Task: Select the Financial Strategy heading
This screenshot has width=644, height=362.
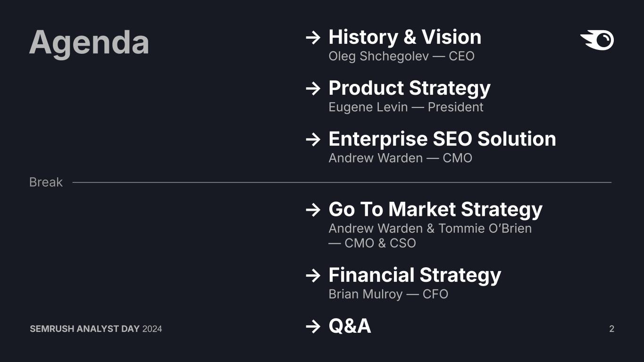Action: coord(415,275)
